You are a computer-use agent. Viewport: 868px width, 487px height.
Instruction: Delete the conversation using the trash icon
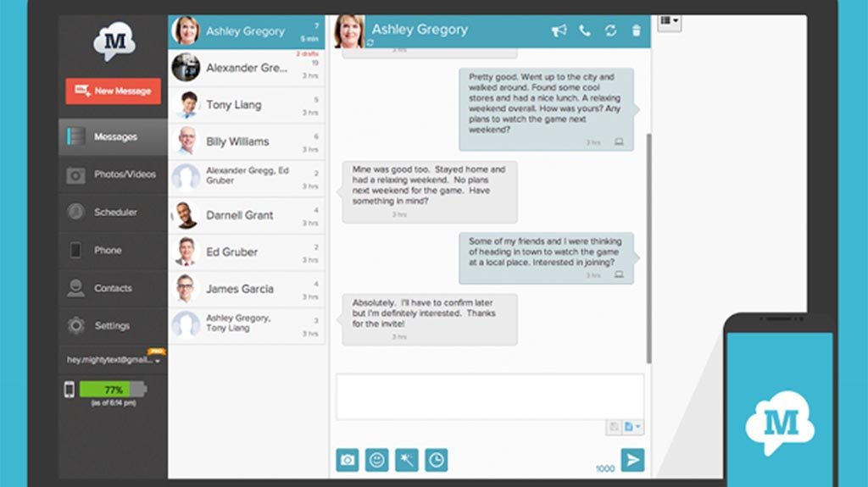pyautogui.click(x=637, y=30)
